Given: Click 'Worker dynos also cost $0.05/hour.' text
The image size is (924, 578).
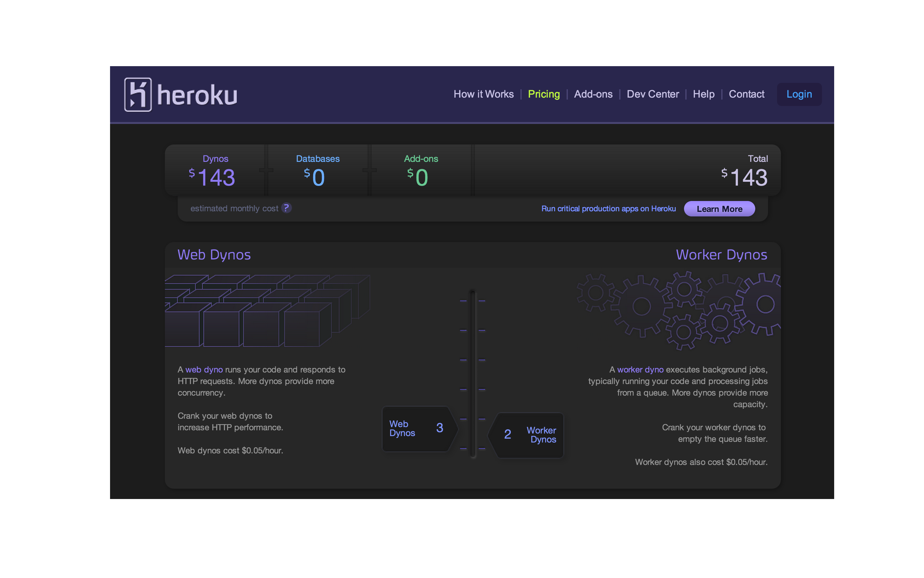Looking at the screenshot, I should click(x=701, y=462).
